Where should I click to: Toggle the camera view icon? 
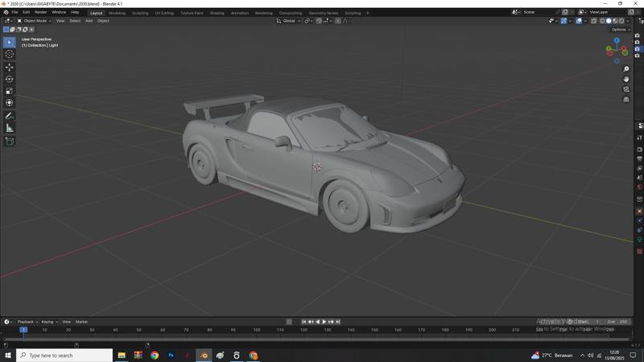click(x=626, y=89)
